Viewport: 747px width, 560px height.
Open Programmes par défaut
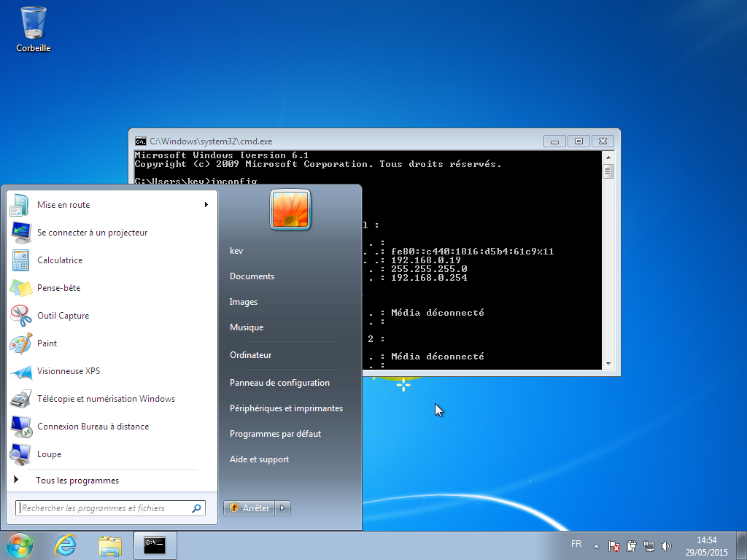[275, 435]
